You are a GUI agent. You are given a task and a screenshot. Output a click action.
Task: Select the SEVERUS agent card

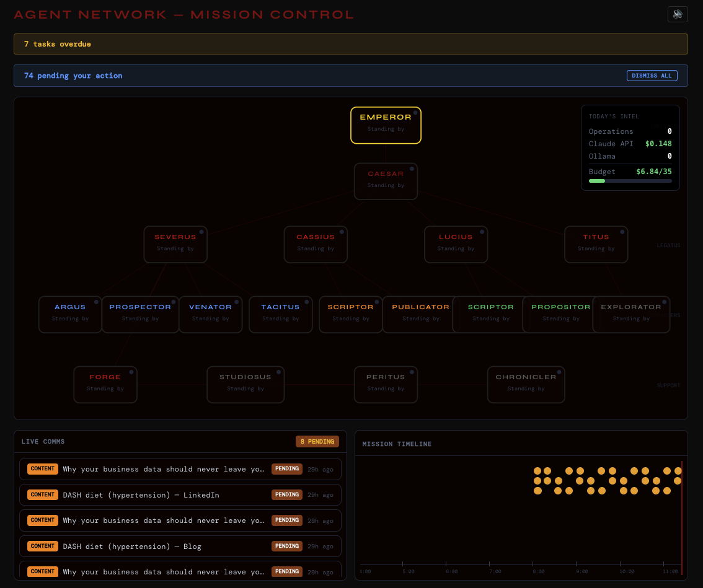click(x=175, y=244)
